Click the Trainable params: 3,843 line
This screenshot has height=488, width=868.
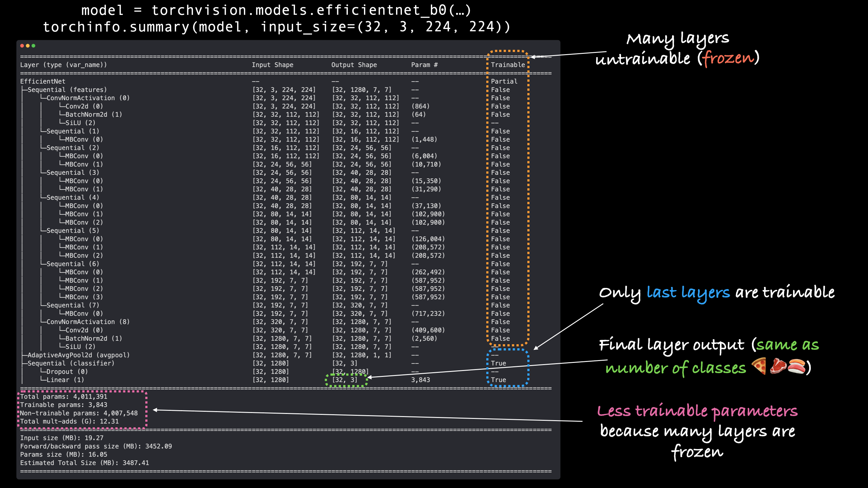point(63,405)
